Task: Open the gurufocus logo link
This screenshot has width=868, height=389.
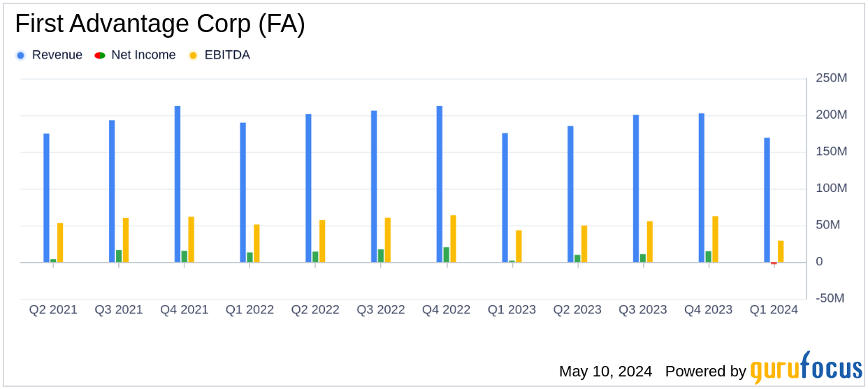Action: [806, 367]
